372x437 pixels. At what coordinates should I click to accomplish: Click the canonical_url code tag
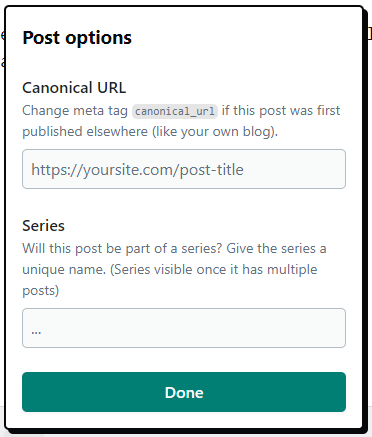pyautogui.click(x=175, y=111)
